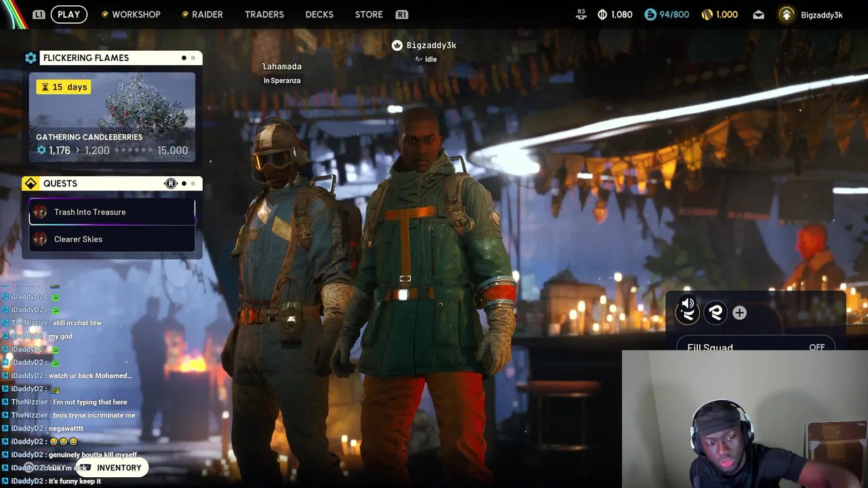868x488 pixels.
Task: Click chat message watch ur back Mohamed
Action: [90, 375]
